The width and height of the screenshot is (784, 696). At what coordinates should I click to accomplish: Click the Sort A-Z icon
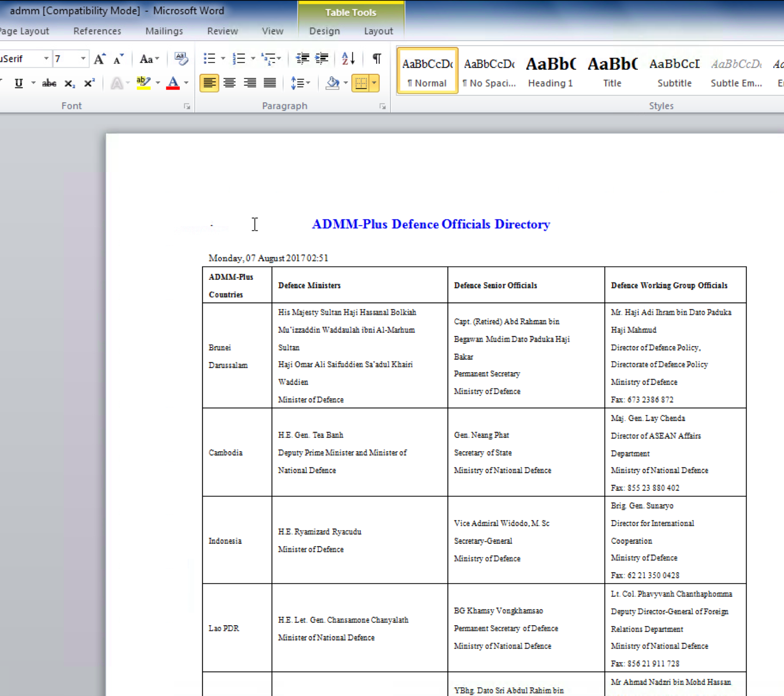(x=348, y=59)
